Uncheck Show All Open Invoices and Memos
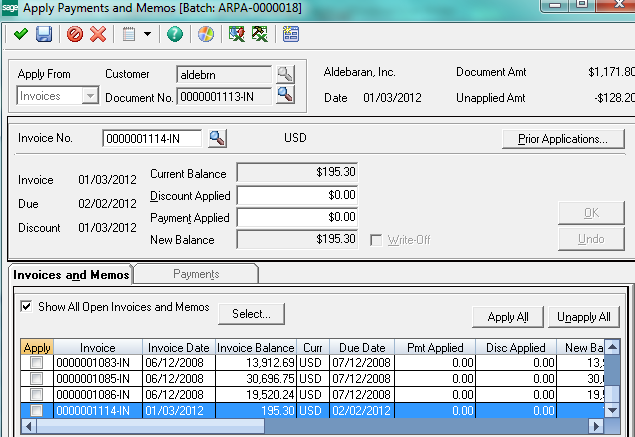Viewport: 635px width, 437px height. (26, 307)
